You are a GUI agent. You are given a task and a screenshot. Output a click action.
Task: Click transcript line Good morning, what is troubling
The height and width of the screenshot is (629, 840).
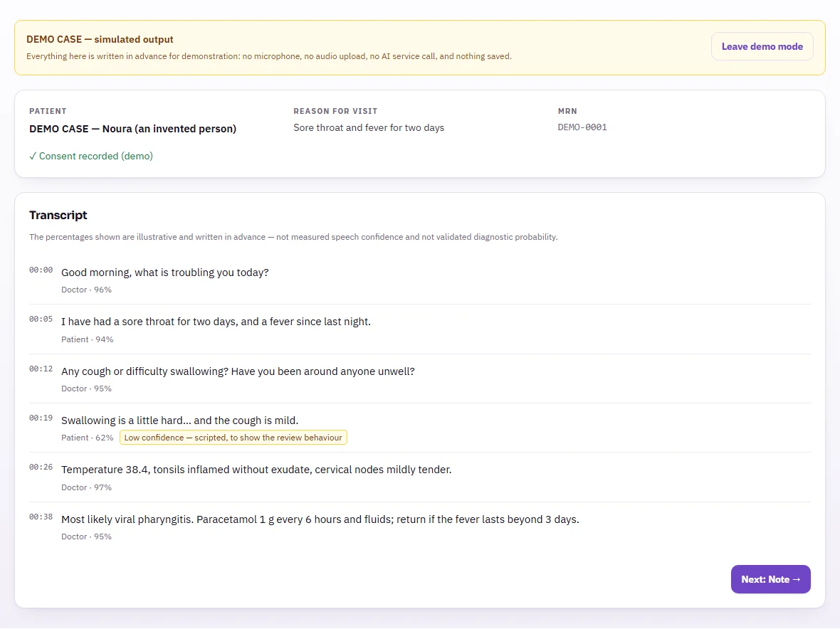pyautogui.click(x=165, y=273)
